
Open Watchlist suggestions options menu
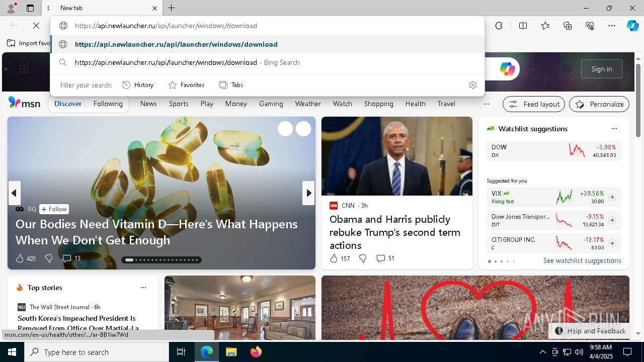(x=614, y=129)
